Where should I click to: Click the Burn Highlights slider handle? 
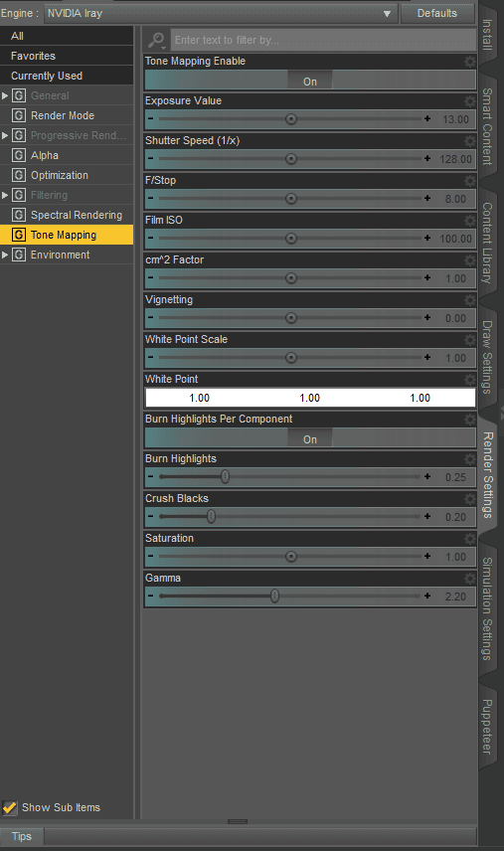225,476
